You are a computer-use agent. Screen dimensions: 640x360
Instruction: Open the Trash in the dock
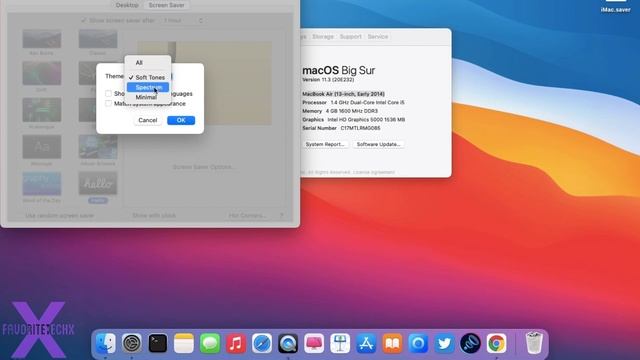(534, 343)
